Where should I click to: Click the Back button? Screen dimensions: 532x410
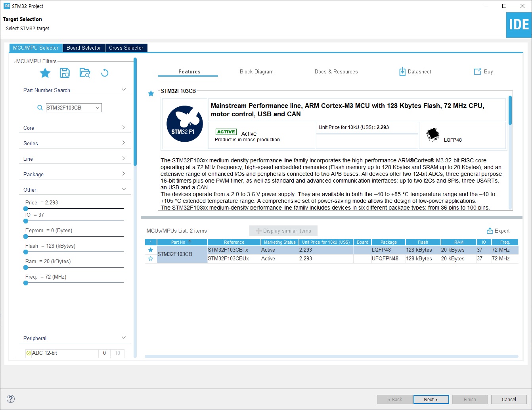coord(394,400)
